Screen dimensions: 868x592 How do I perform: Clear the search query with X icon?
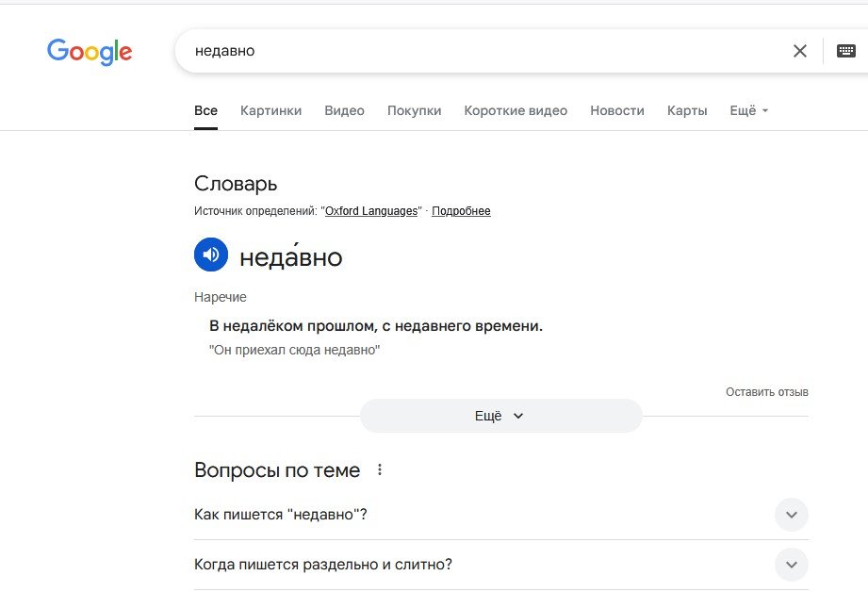800,51
